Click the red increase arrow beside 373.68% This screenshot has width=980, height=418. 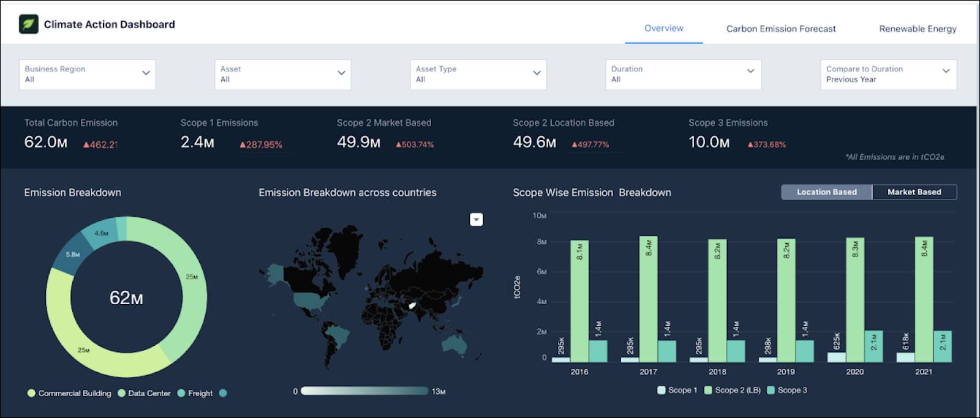pyautogui.click(x=750, y=145)
